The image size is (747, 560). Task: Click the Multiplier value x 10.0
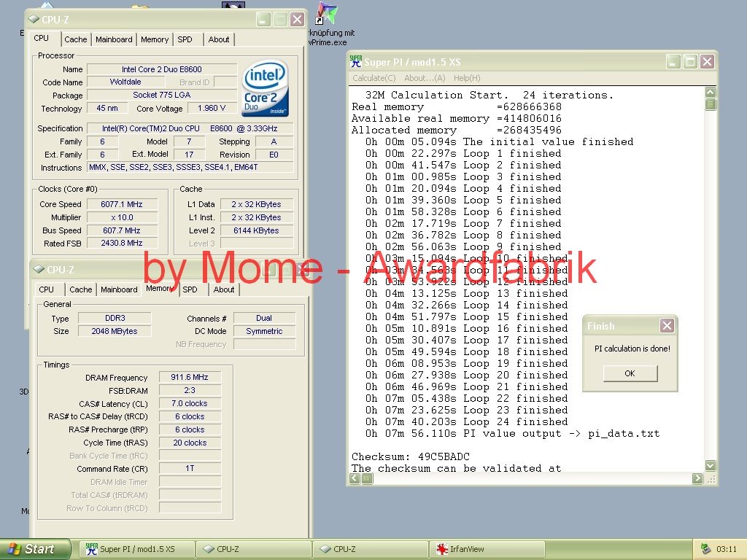coord(122,217)
